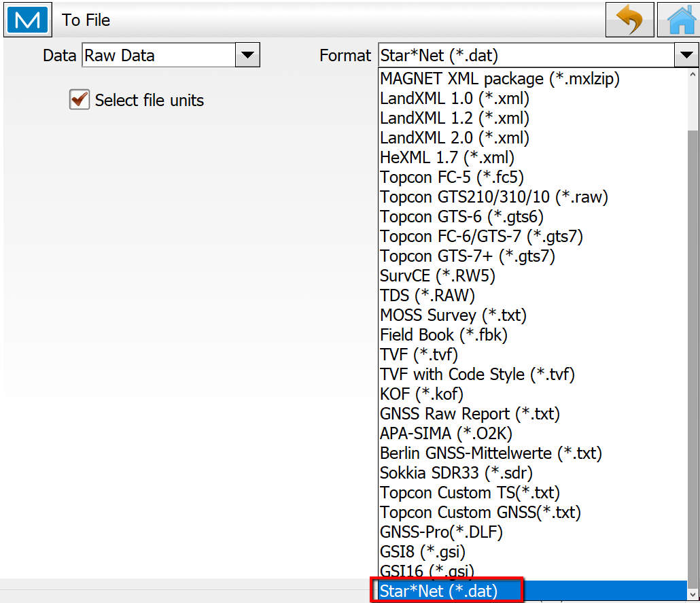Screen dimensions: 700x603
Task: Select GNSS Raw Report (*.txt) format
Action: (470, 414)
